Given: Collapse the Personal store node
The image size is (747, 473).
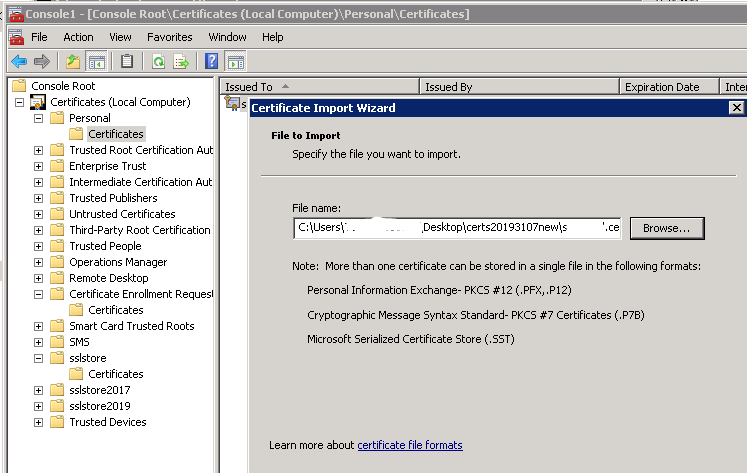Looking at the screenshot, I should (39, 118).
